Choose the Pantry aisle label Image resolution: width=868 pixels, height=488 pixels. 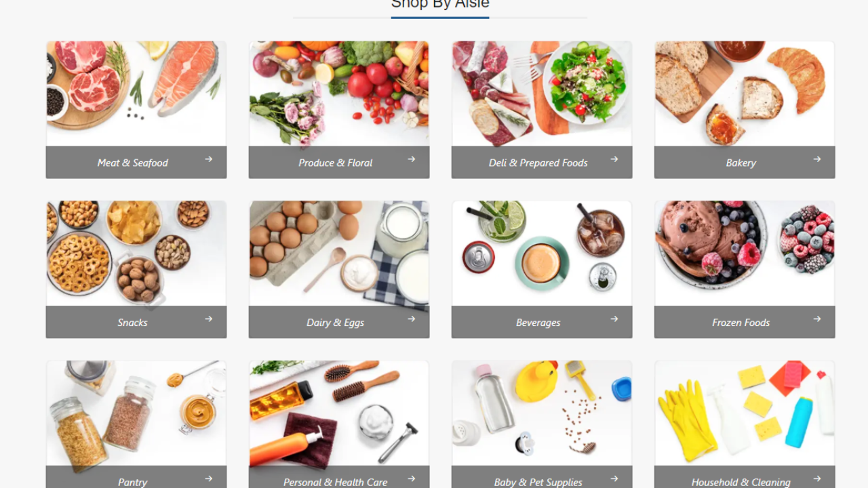pyautogui.click(x=132, y=482)
